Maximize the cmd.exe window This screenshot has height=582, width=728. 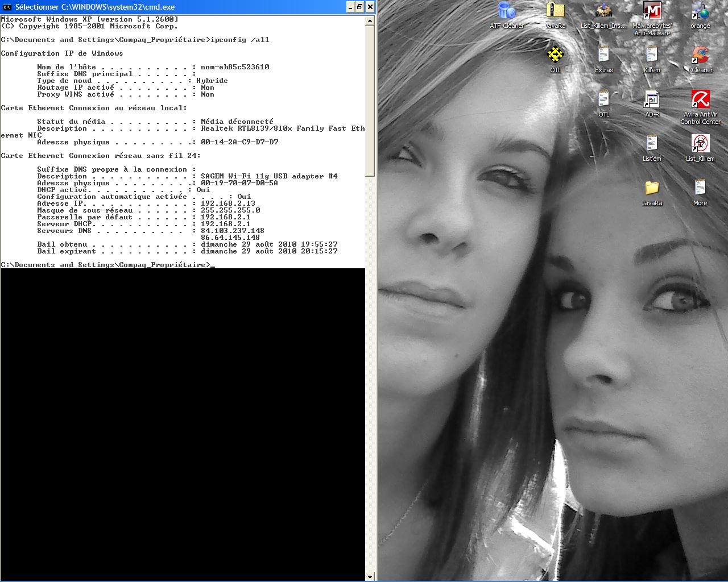pyautogui.click(x=359, y=7)
